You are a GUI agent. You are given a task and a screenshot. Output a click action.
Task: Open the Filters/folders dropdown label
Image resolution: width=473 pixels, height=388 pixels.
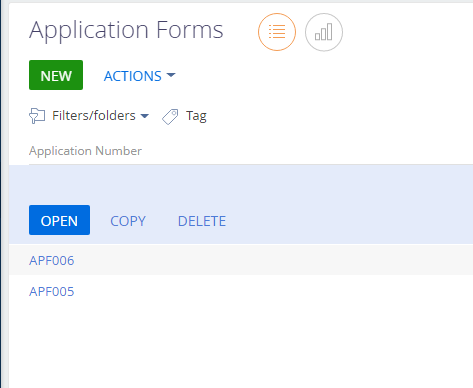click(x=94, y=116)
